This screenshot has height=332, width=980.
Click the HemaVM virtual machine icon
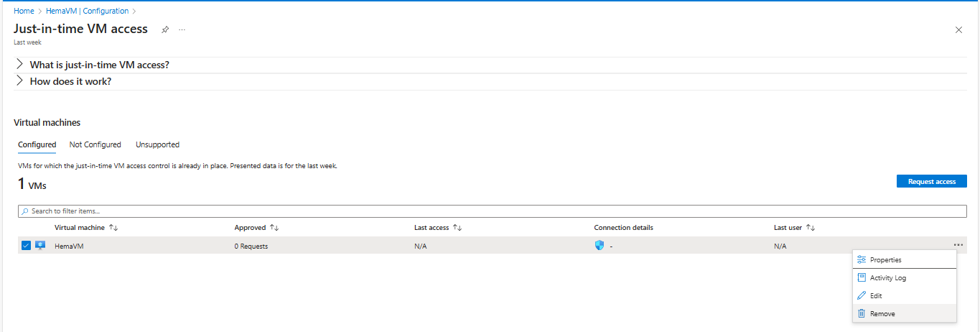40,246
